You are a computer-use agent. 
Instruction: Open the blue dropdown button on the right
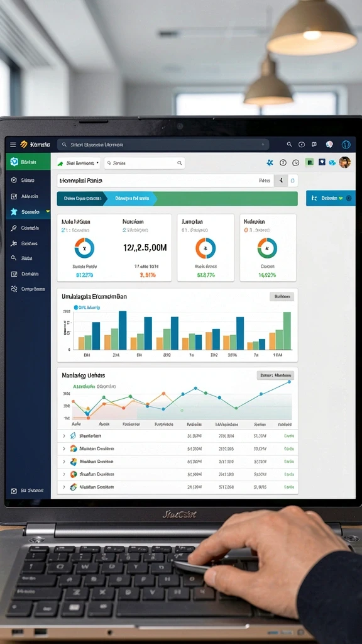pyautogui.click(x=331, y=198)
